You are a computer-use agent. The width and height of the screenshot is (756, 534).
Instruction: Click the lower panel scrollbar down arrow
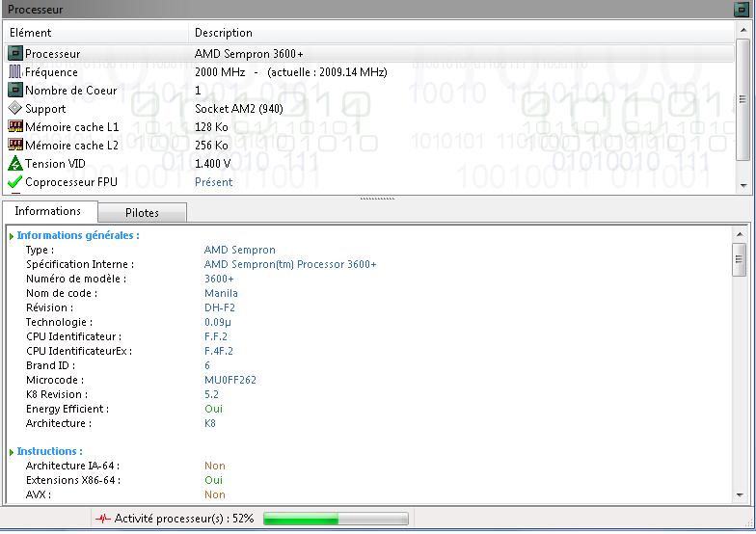(740, 495)
